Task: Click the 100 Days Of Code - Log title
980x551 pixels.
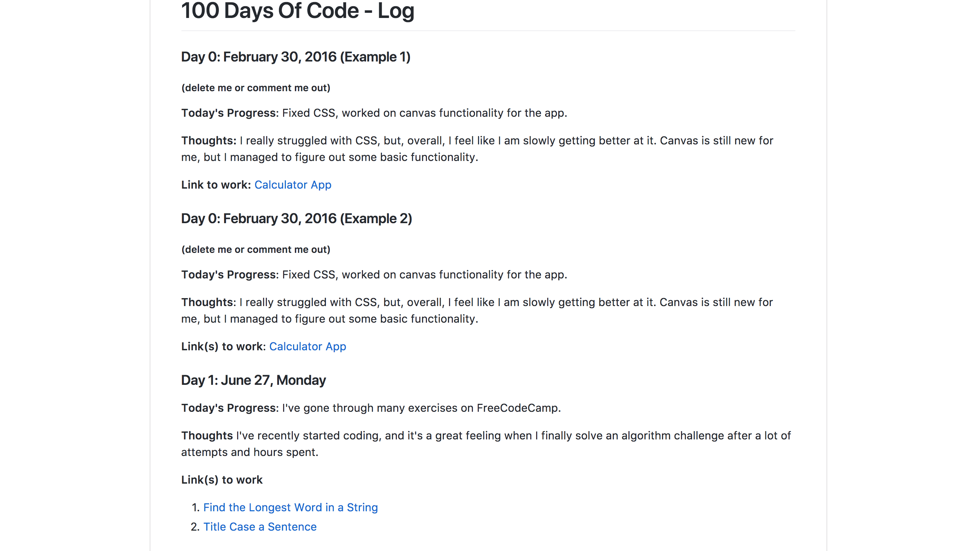Action: [298, 11]
